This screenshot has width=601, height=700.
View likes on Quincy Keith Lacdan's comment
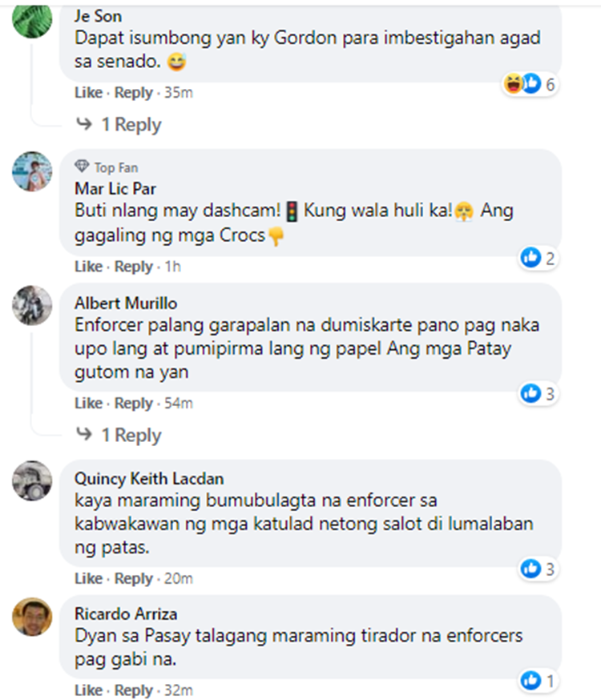(538, 569)
